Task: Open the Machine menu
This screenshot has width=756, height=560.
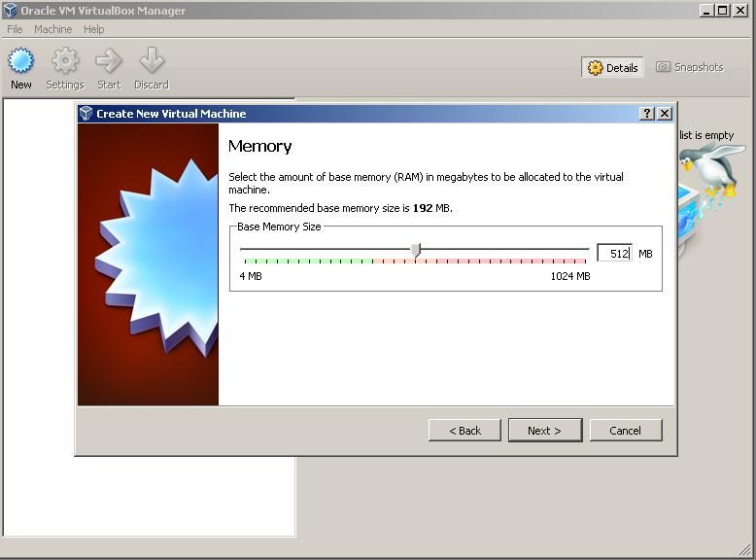Action: tap(53, 29)
